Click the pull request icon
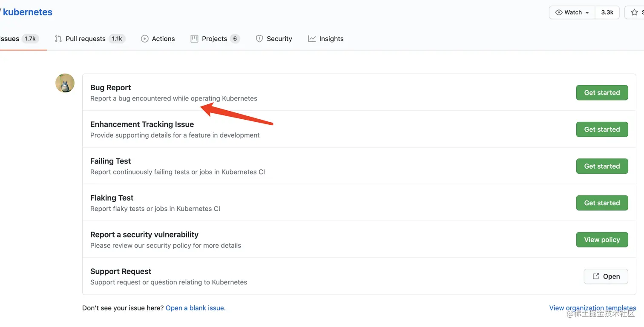The height and width of the screenshot is (327, 644). (58, 39)
